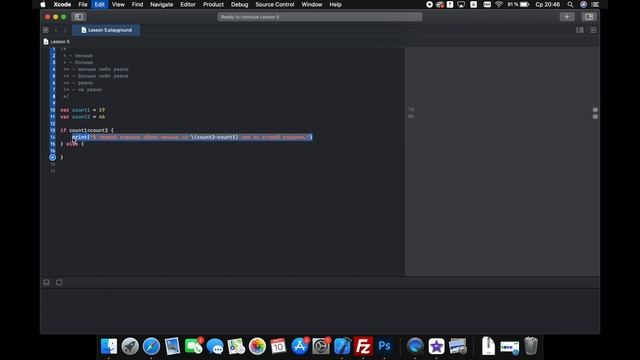Click the play button in line gutter

52,158
